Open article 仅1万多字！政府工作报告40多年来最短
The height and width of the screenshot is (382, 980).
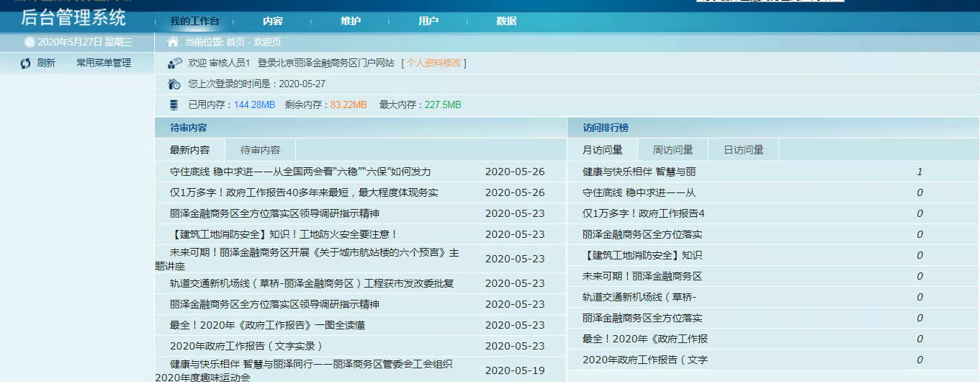(304, 193)
